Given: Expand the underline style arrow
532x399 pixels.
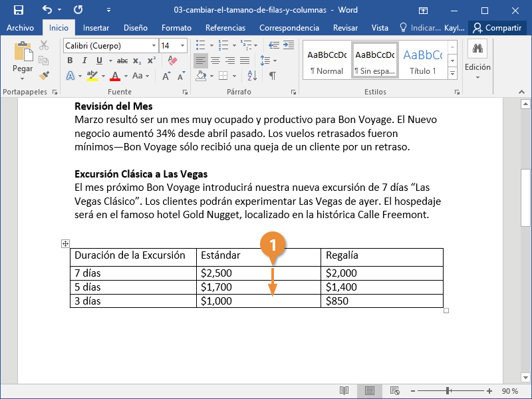Looking at the screenshot, I should (110, 61).
